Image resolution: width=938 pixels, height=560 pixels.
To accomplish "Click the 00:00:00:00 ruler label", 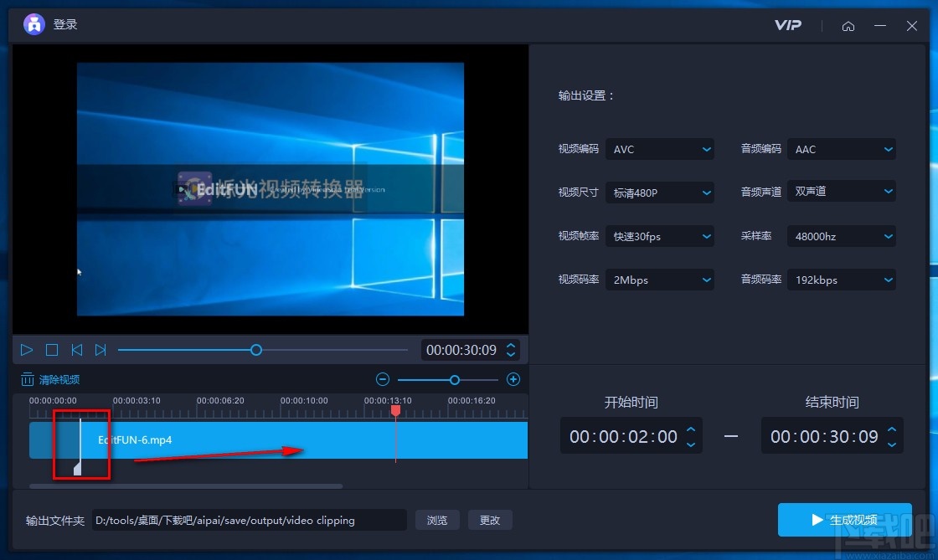I will pos(53,400).
